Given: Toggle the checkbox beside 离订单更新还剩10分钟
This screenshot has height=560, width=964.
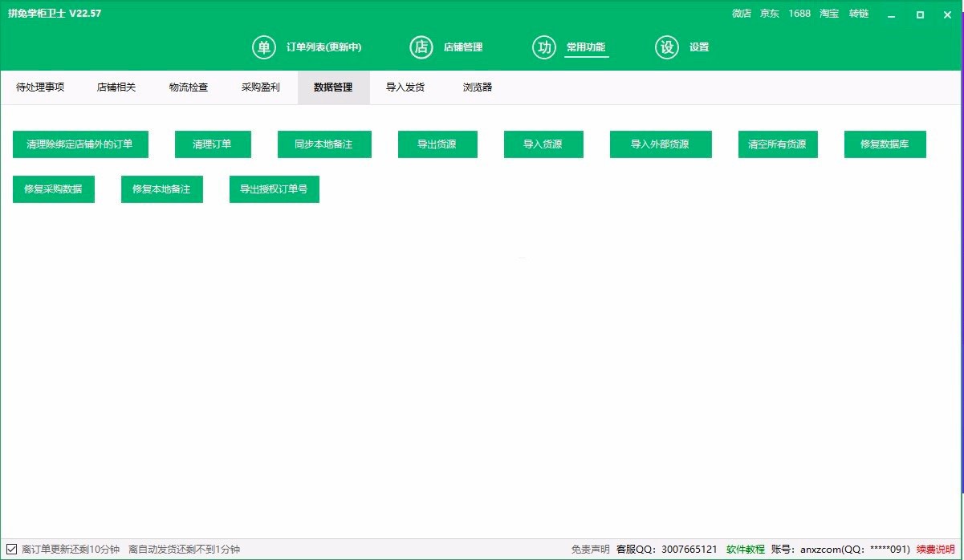Looking at the screenshot, I should click(11, 550).
